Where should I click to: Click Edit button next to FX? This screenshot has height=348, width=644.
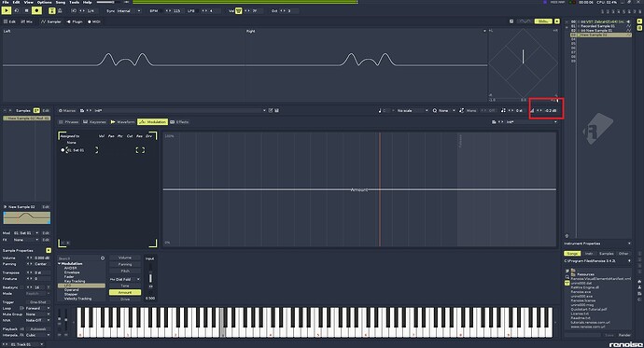[46, 239]
